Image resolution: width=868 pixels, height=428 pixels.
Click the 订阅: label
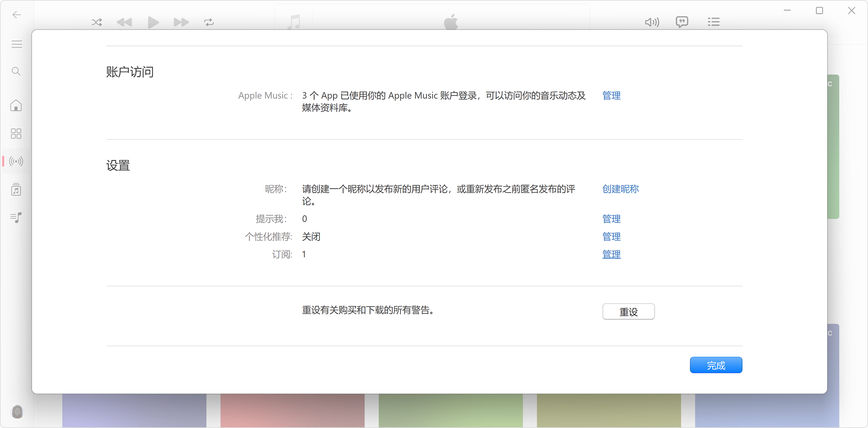point(282,254)
